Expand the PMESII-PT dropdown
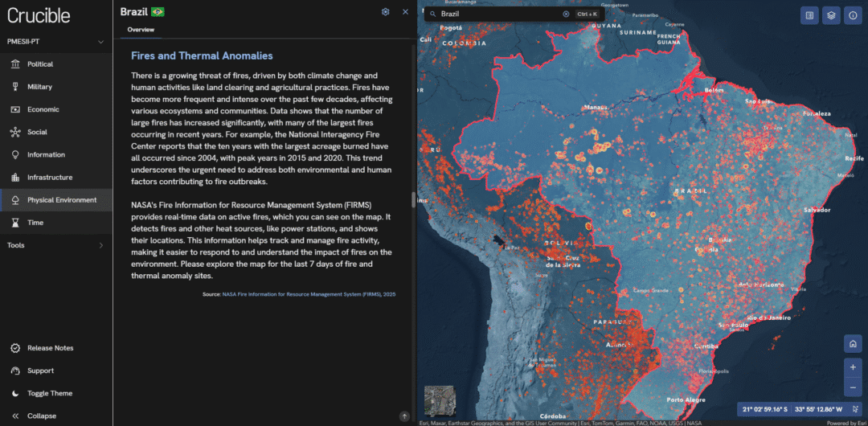This screenshot has height=426, width=868. point(100,42)
